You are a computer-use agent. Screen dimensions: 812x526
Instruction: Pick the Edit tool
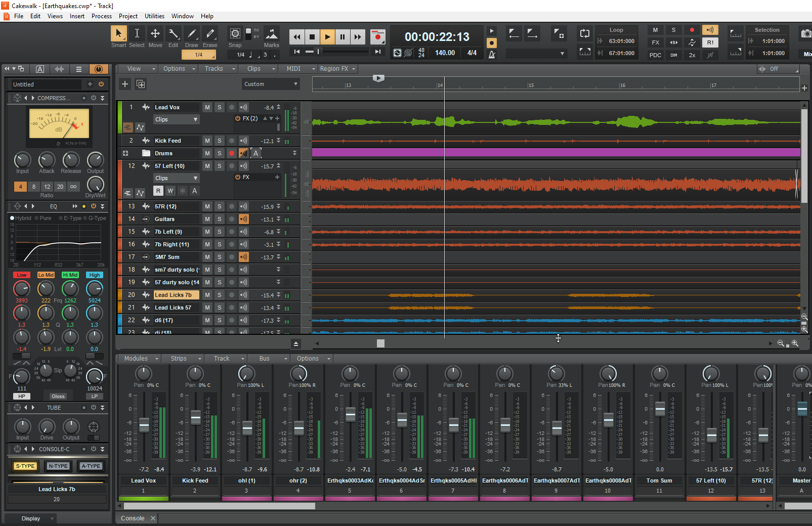[x=174, y=33]
